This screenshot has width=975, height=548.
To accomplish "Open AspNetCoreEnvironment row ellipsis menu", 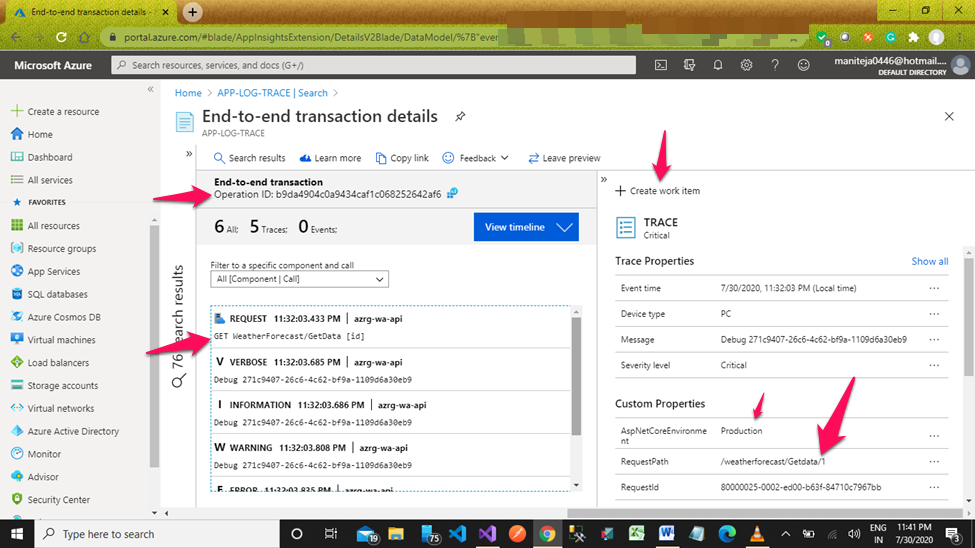I will coord(934,435).
